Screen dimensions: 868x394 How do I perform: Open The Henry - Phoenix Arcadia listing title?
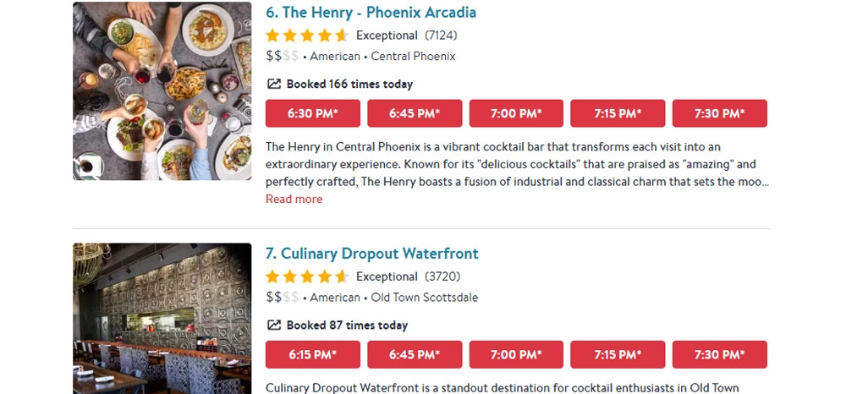point(371,13)
